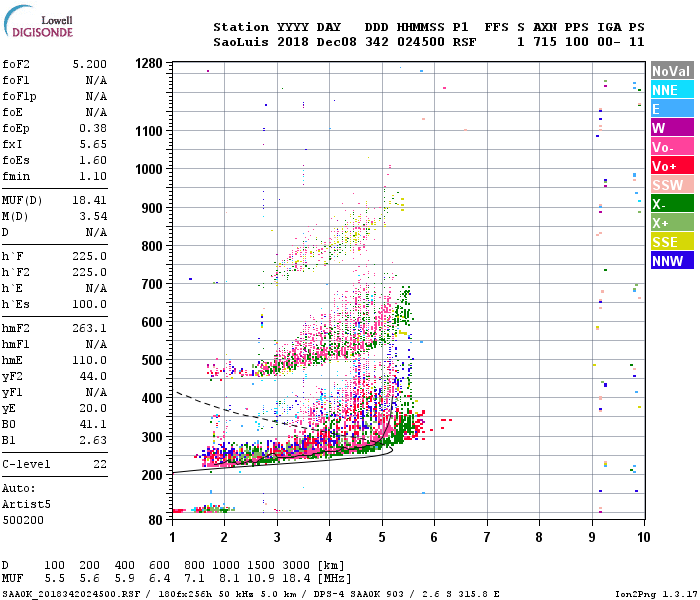
Task: Click the C-level value 22
Action: (100, 465)
